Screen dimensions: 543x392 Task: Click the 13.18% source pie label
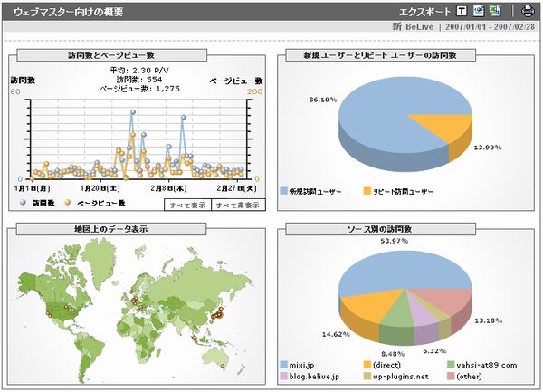pyautogui.click(x=489, y=320)
